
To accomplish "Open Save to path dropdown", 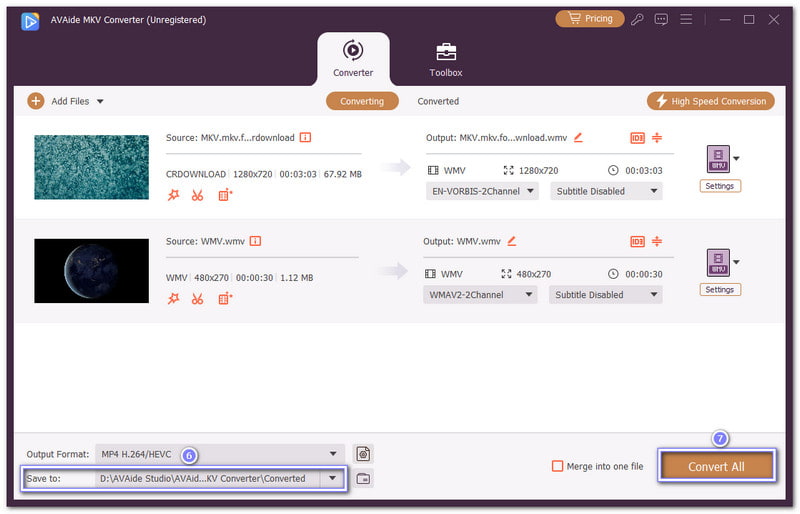I will click(332, 479).
